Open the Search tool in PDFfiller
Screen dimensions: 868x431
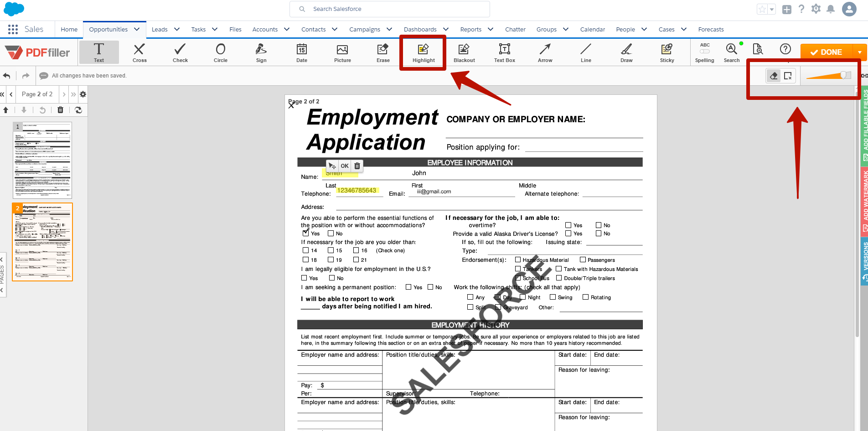click(x=732, y=52)
